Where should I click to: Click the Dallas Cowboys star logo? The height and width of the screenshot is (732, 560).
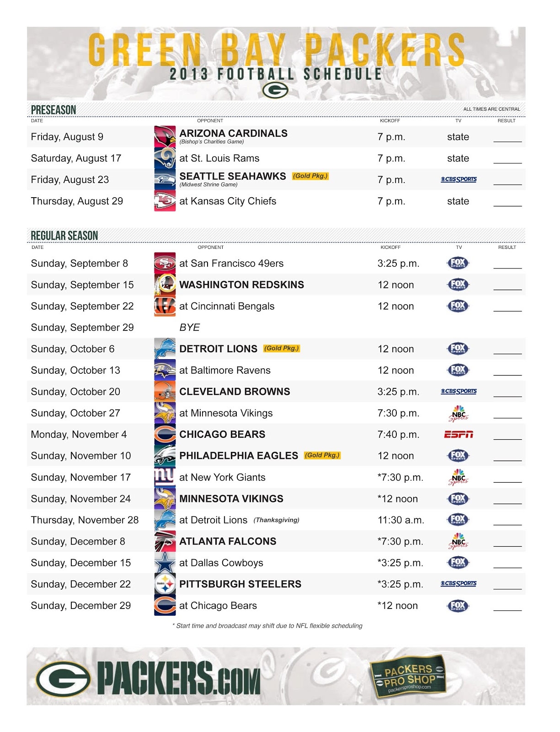coord(165,563)
